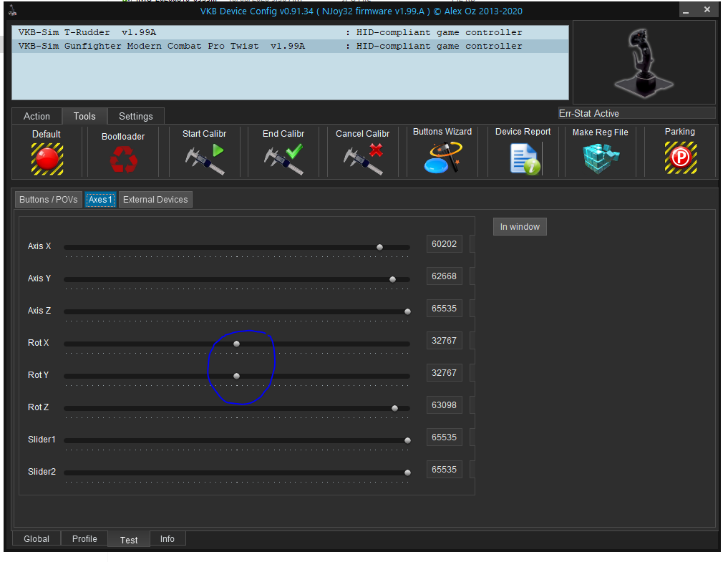Open the Bootloader recycle icon
728x562 pixels.
[x=124, y=160]
